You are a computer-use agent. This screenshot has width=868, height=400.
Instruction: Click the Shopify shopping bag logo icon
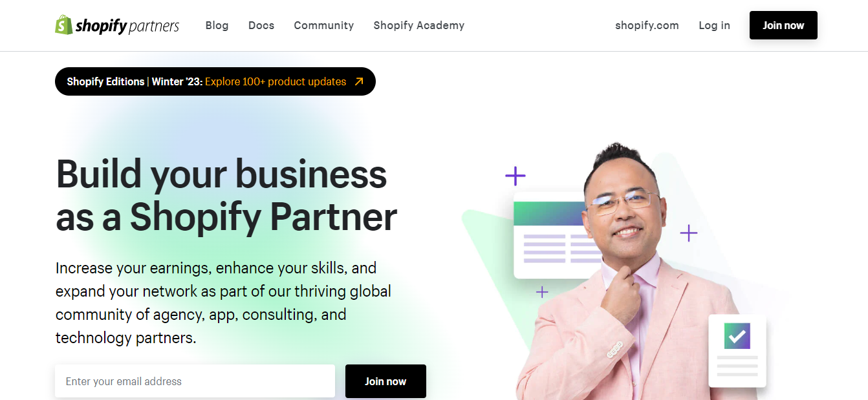(x=63, y=25)
